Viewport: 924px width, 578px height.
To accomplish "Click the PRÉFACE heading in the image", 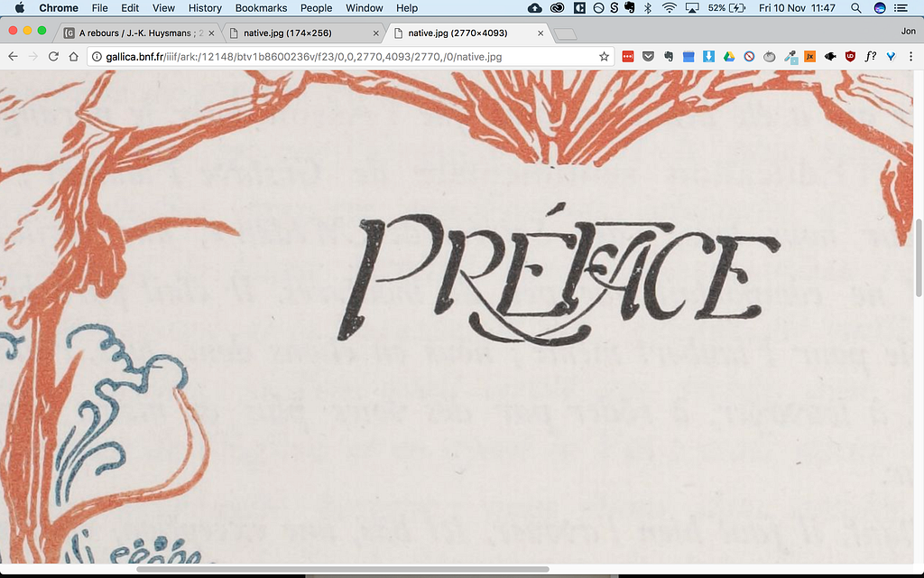I will point(559,274).
